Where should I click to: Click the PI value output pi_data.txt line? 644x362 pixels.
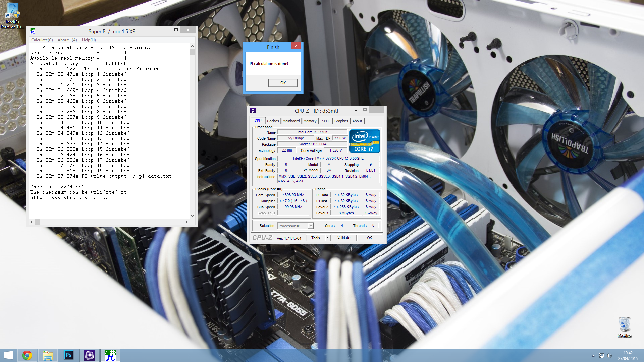[x=104, y=176]
